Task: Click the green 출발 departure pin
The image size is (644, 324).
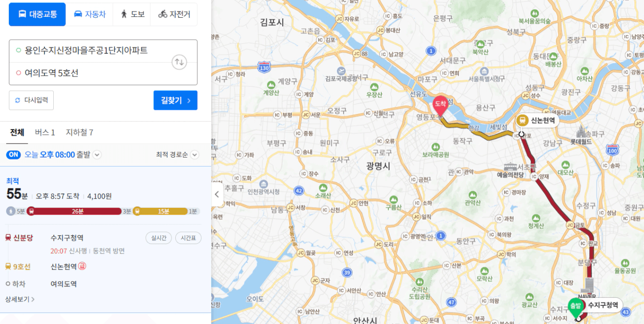Action: coord(575,308)
